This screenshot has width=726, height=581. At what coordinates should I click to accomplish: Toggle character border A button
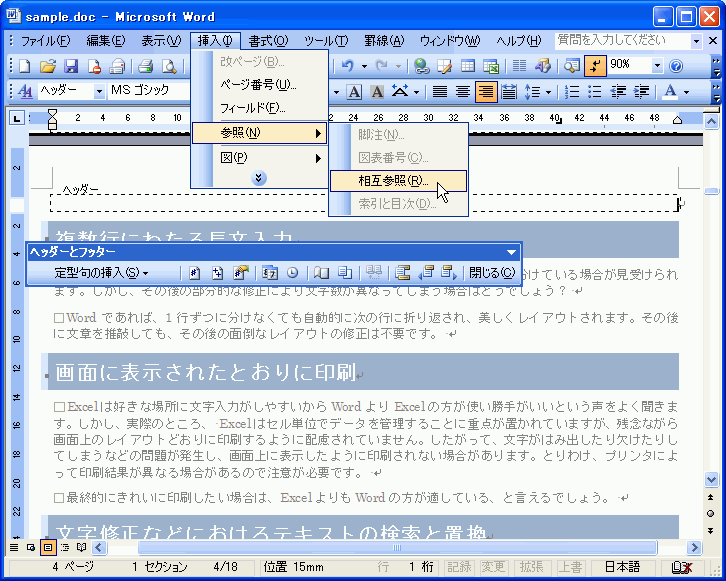tap(354, 92)
